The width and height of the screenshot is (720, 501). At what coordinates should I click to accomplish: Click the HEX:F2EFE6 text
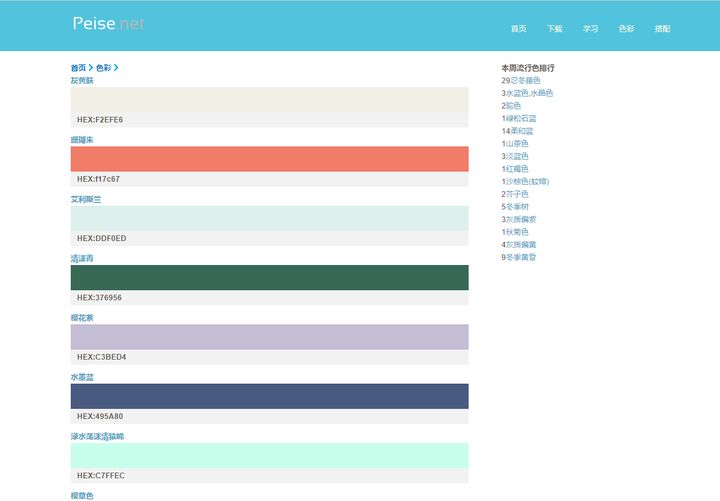click(x=100, y=120)
